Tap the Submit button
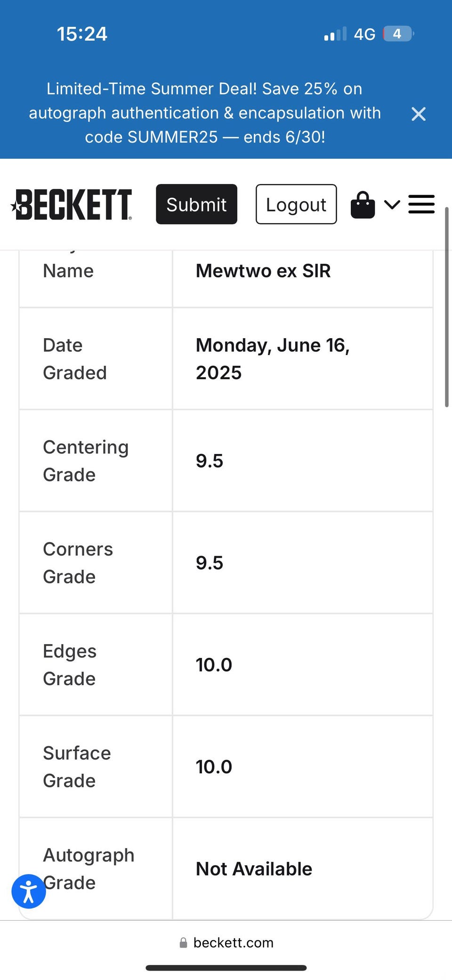The height and width of the screenshot is (980, 452). click(x=196, y=204)
